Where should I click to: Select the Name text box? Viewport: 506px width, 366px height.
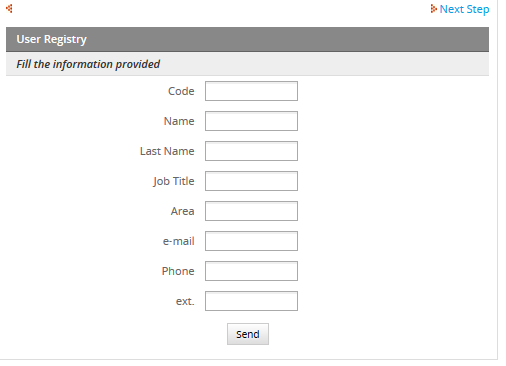[251, 121]
